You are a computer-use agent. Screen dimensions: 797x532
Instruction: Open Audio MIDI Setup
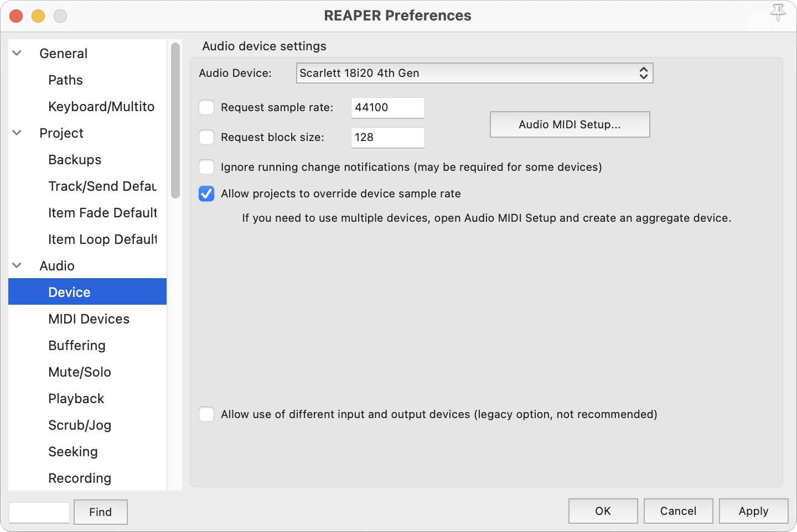click(x=570, y=124)
